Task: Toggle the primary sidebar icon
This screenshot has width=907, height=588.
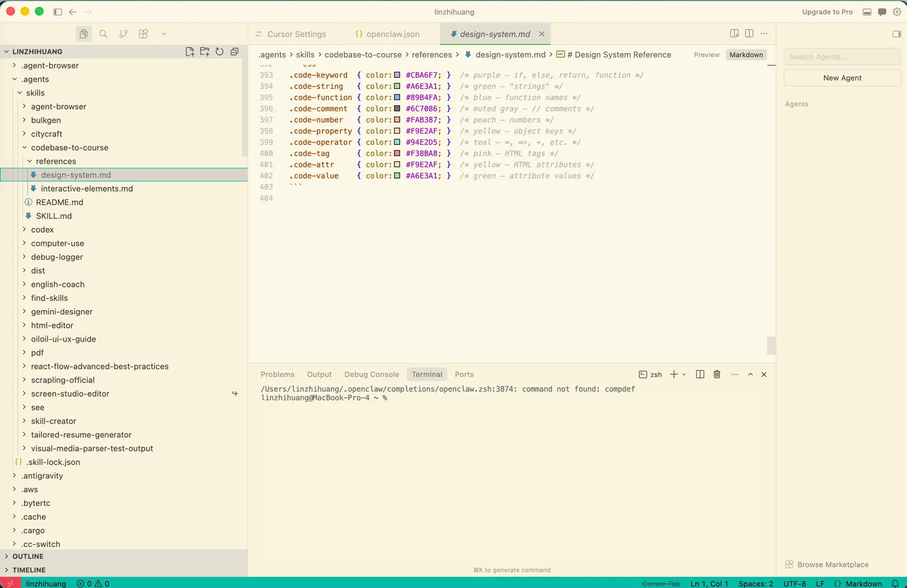Action: pyautogui.click(x=57, y=12)
